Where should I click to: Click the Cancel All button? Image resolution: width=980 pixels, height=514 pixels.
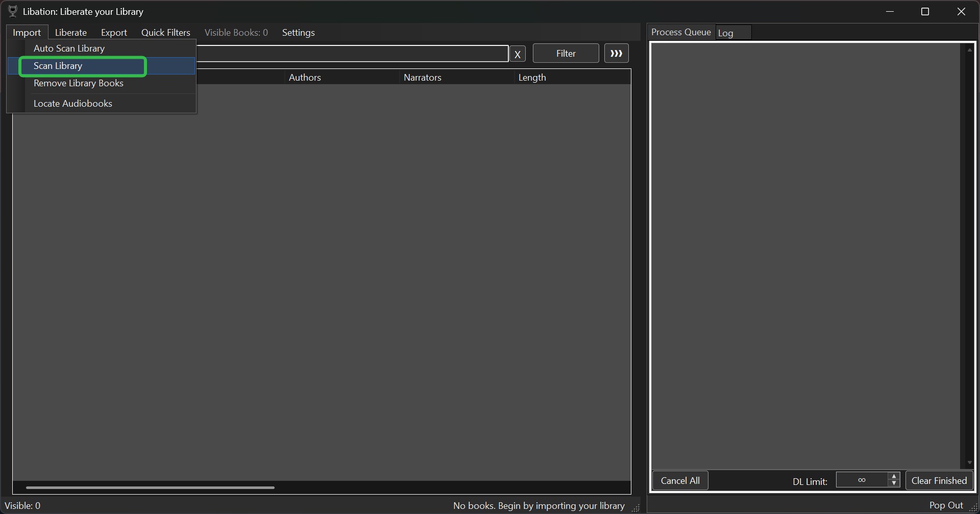(x=680, y=481)
